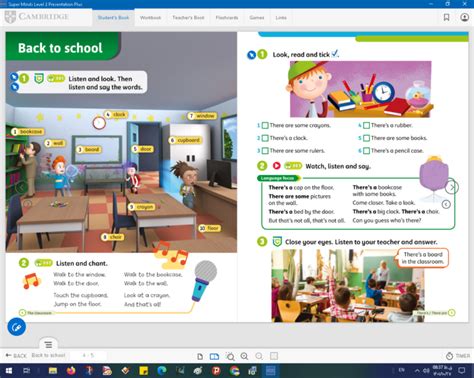Viewport: 474px width, 378px height.
Task: Click the floor label in classroom picture
Action: pyautogui.click(x=210, y=228)
